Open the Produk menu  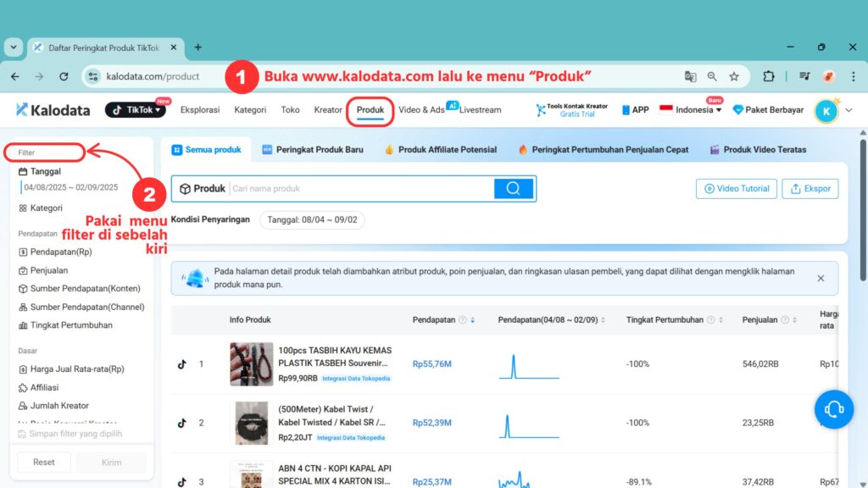pyautogui.click(x=370, y=110)
